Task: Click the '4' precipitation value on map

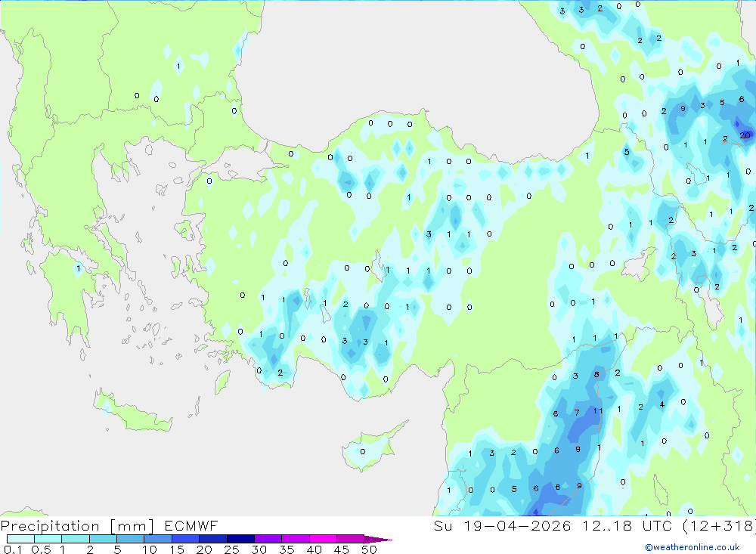Action: (x=662, y=404)
